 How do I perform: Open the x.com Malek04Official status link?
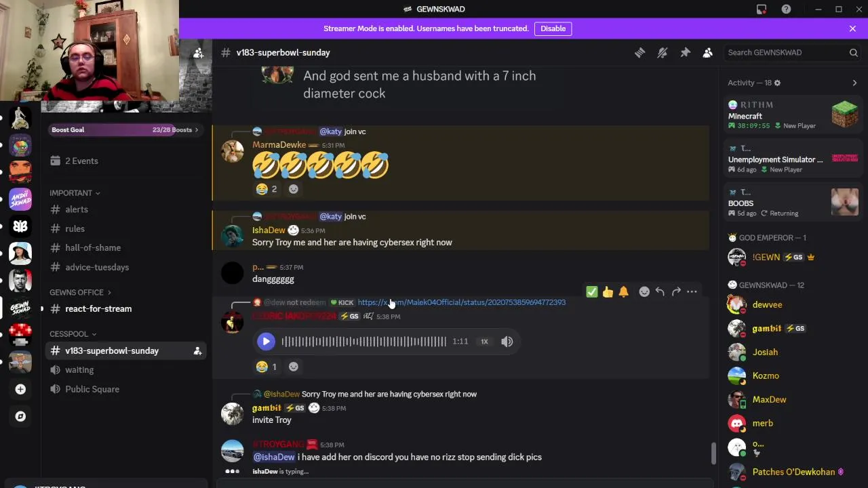(x=461, y=302)
